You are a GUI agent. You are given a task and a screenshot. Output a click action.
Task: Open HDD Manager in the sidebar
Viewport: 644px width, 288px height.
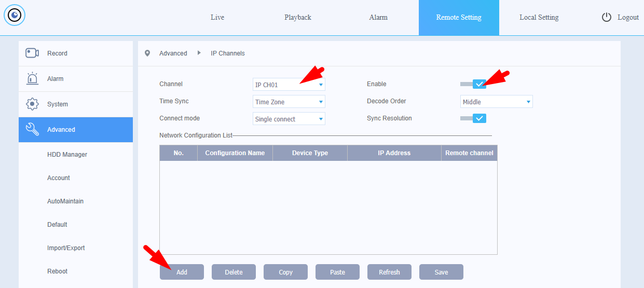[x=67, y=154]
